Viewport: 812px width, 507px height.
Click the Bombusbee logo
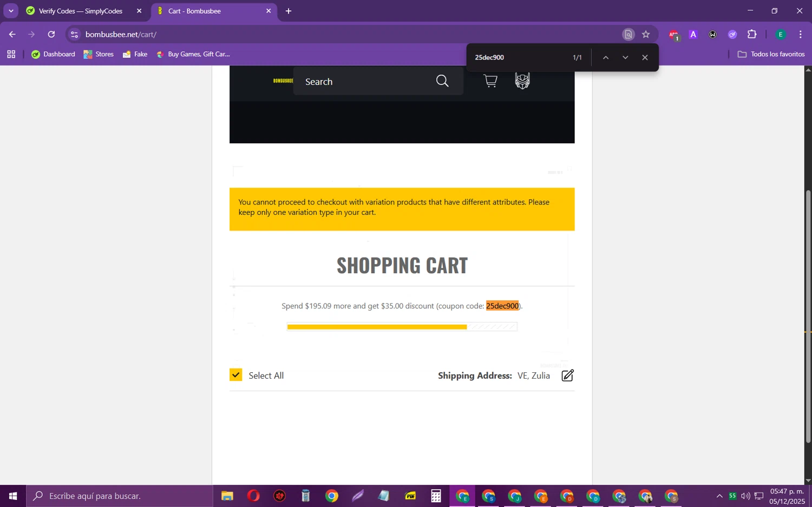tap(283, 81)
